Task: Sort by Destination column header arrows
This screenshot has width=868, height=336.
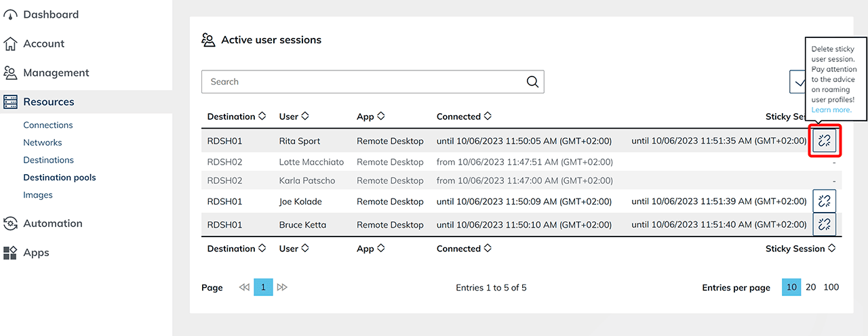Action: click(262, 117)
